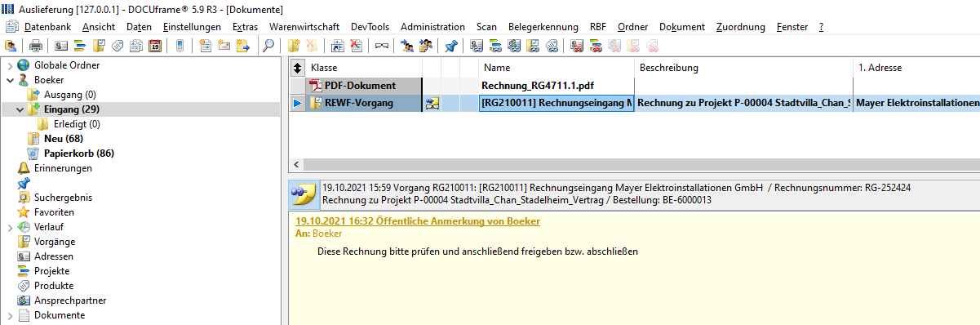Click the Mayer Elektroinstallationen address cell

point(917,103)
